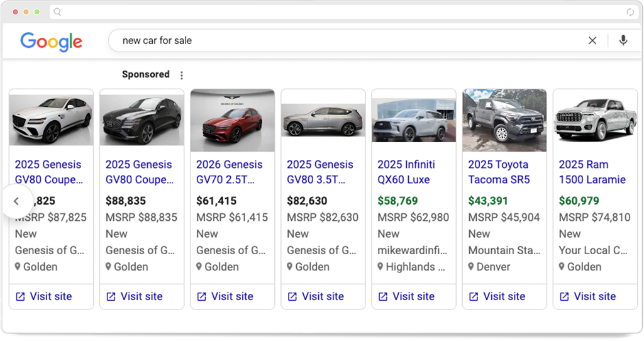Click the mikewardinfi... dealer name
Image resolution: width=644 pixels, height=341 pixels.
coord(413,250)
